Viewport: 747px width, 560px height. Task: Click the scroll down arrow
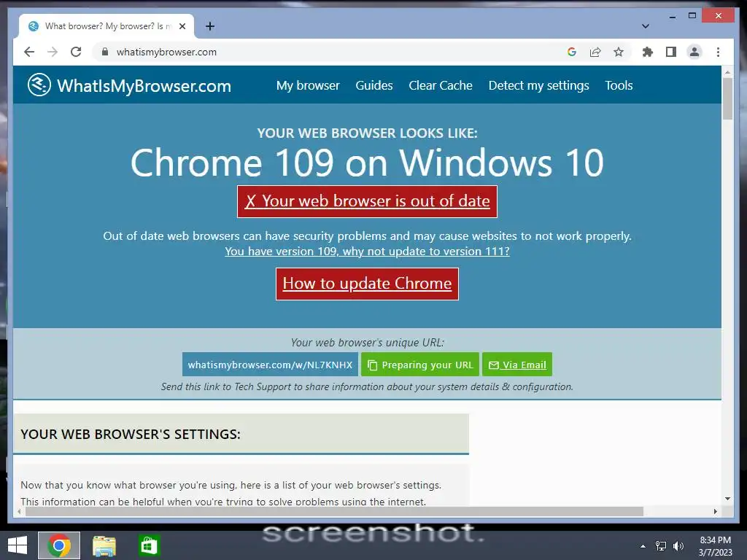click(727, 499)
